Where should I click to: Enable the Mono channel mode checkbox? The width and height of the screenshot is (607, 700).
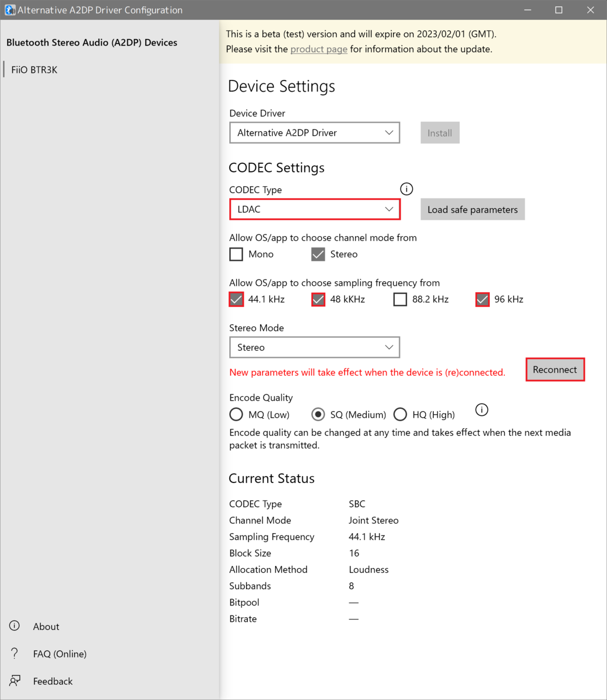236,254
